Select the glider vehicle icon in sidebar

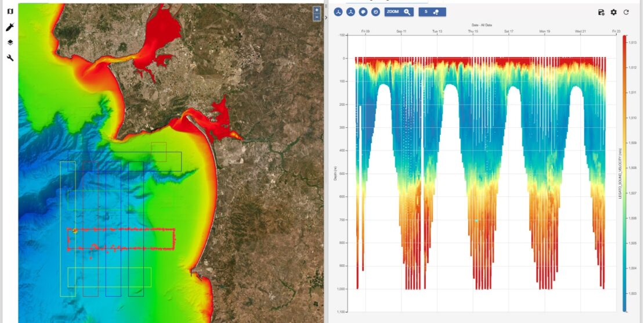(x=10, y=27)
